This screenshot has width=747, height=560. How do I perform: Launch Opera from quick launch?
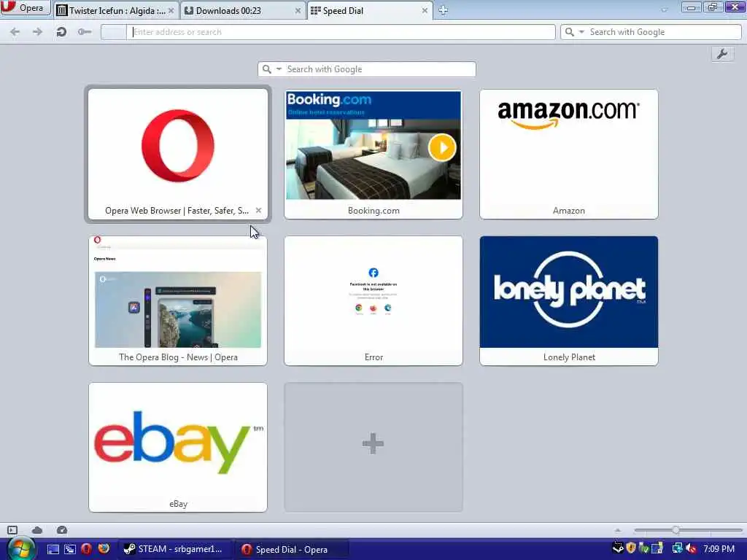pyautogui.click(x=86, y=549)
